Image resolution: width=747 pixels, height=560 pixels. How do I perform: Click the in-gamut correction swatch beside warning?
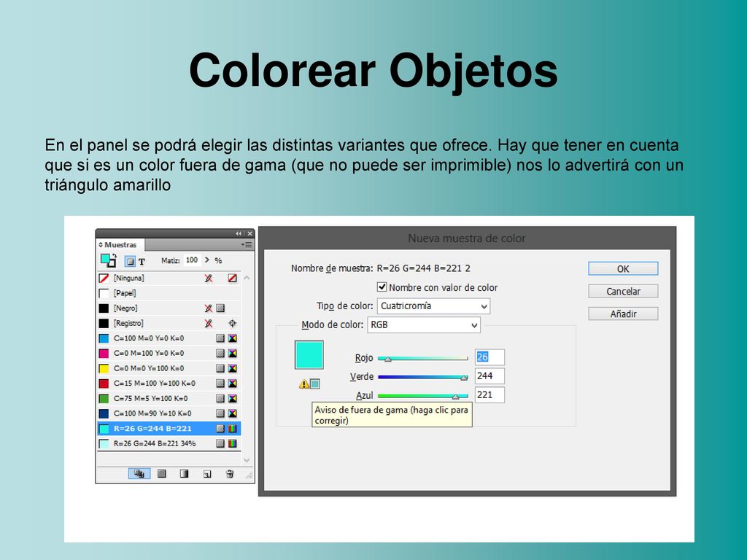coord(315,384)
